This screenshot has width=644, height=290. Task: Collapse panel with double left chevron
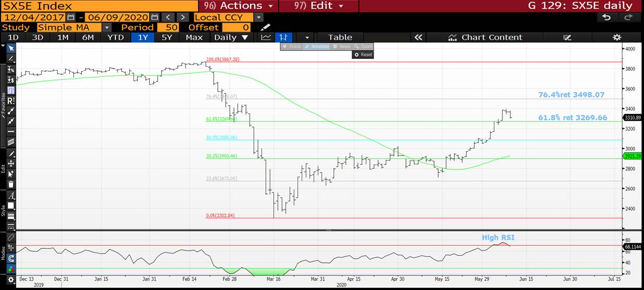tap(418, 37)
